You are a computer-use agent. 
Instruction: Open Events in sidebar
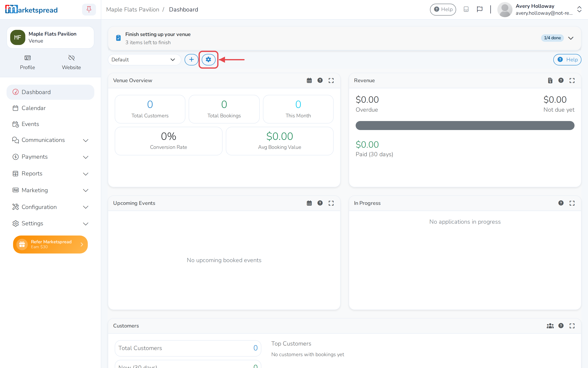tap(50, 124)
